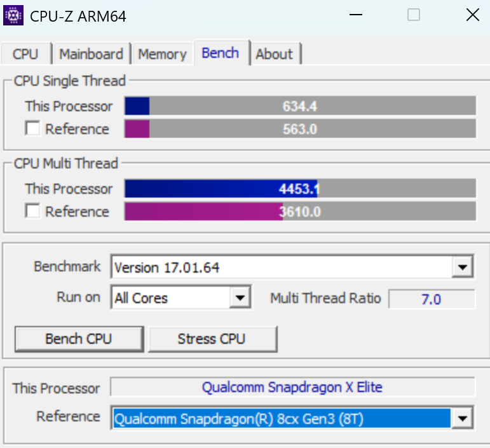The image size is (490, 448).
Task: Click the CPU-Z app icon in title bar
Action: point(13,15)
